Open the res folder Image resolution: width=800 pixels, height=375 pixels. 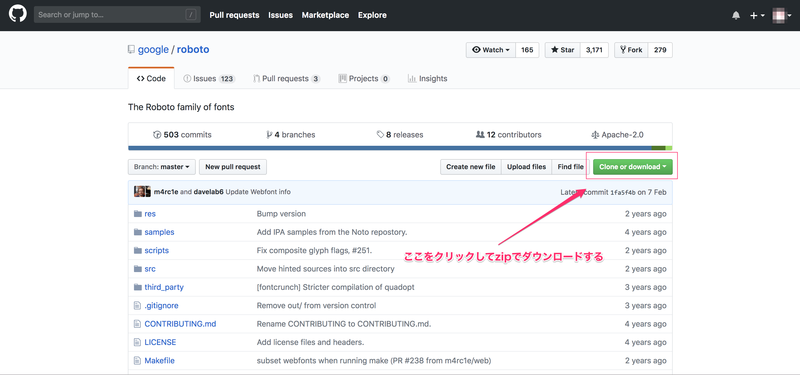[150, 214]
